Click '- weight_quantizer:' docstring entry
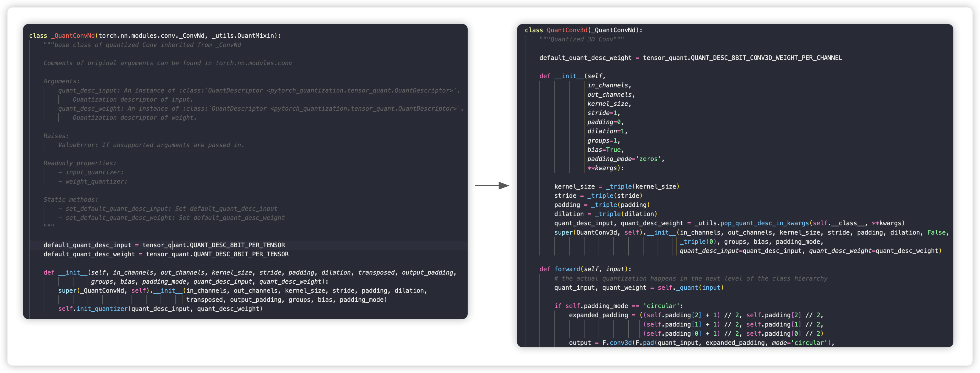The image size is (980, 373). (93, 182)
